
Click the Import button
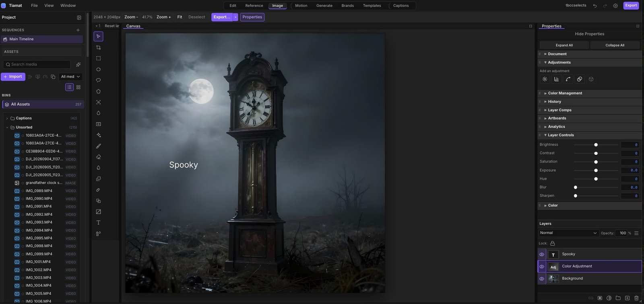[x=13, y=77]
